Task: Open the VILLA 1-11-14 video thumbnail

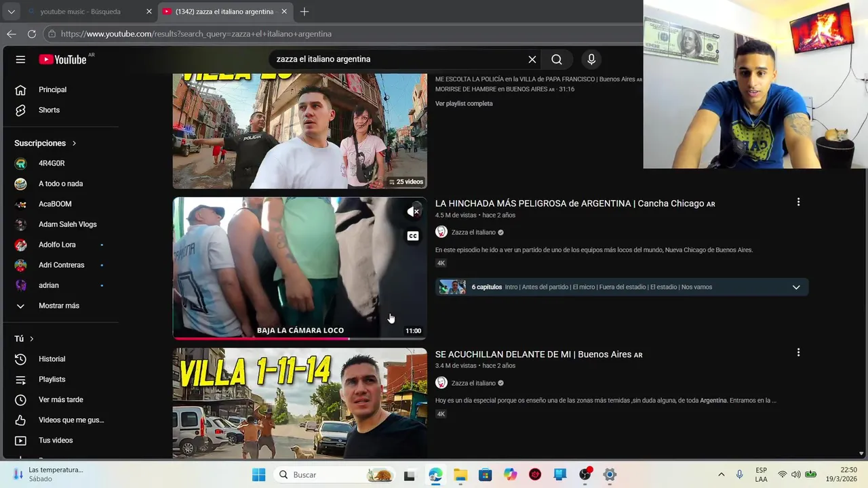Action: pyautogui.click(x=300, y=404)
